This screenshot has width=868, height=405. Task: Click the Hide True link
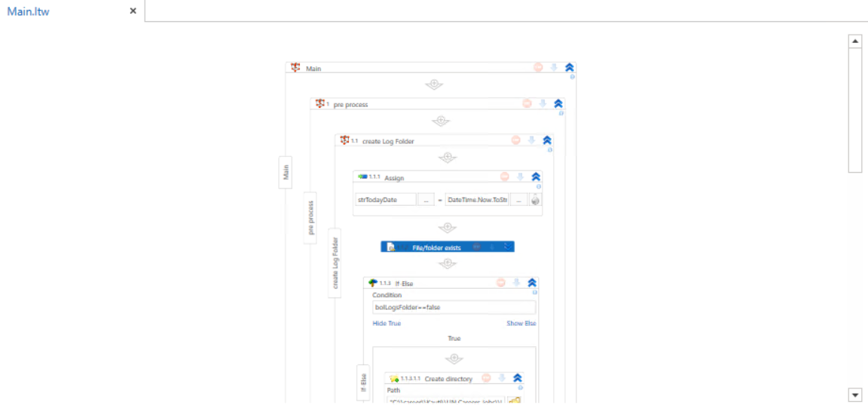tap(387, 324)
